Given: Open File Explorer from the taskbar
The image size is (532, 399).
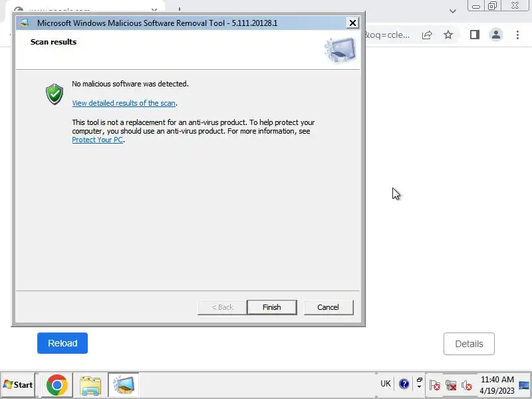Looking at the screenshot, I should point(90,385).
